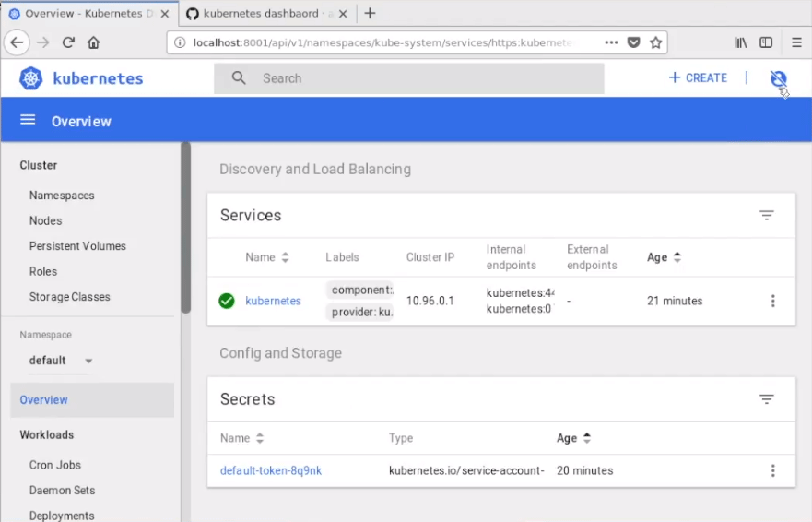Open the page actions three-dot menu
The width and height of the screenshot is (812, 522).
611,42
